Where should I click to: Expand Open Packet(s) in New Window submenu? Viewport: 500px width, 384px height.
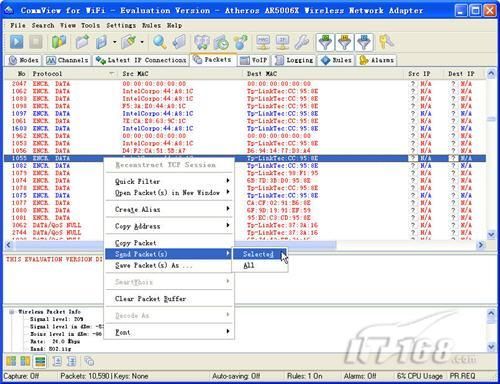(169, 193)
